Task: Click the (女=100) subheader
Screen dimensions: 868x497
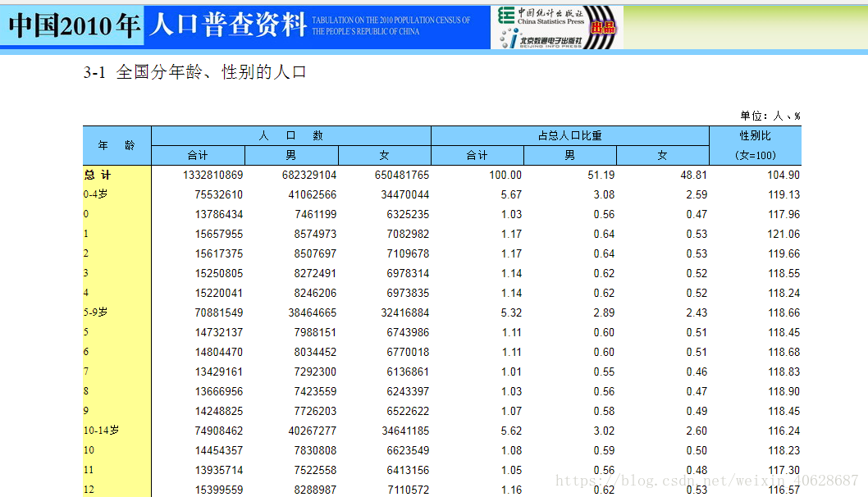Action: click(755, 156)
